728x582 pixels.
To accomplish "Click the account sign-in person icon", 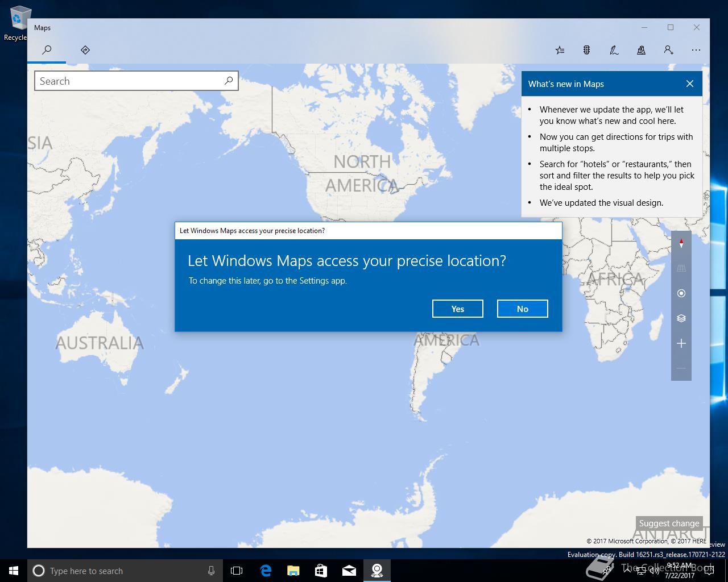I will click(668, 50).
